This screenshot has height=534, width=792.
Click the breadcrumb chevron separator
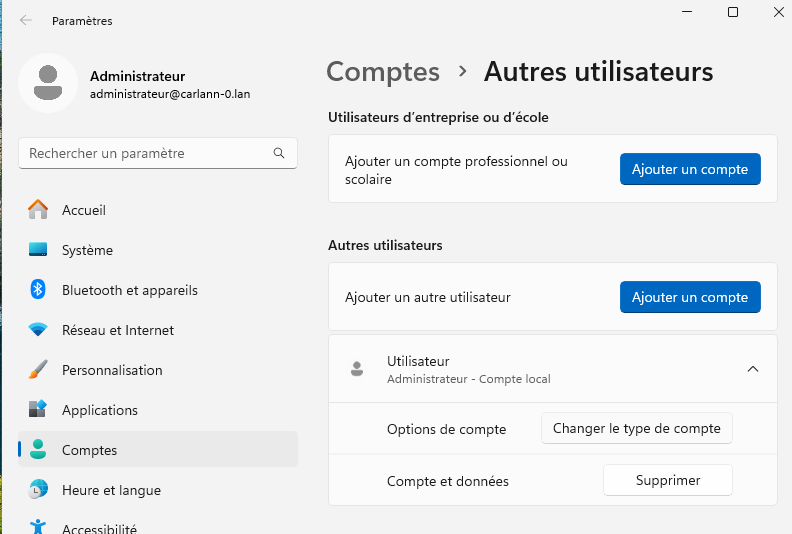[462, 72]
